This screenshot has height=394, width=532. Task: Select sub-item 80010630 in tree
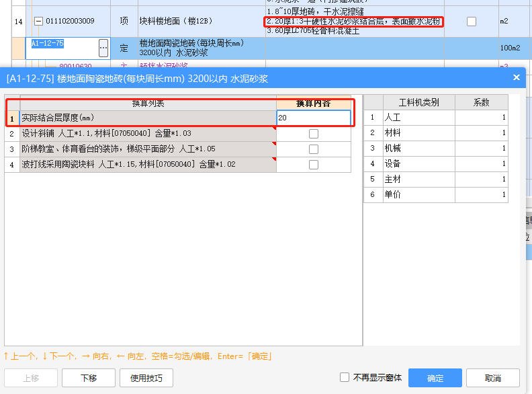75,65
